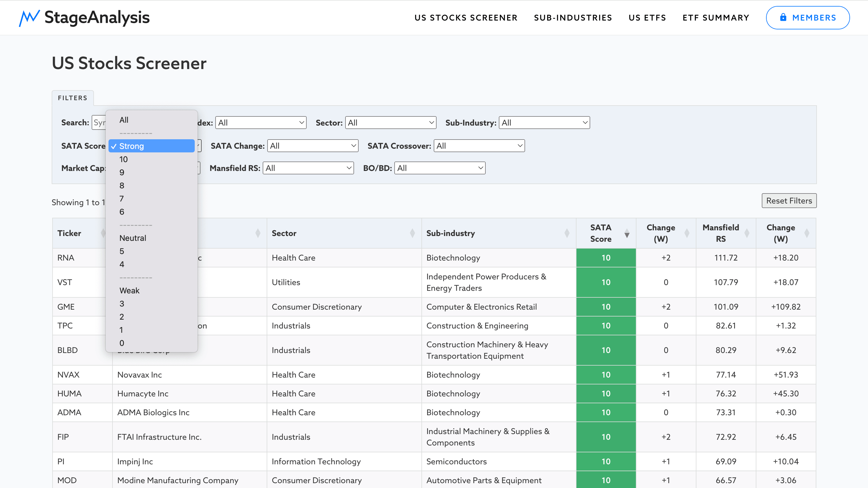Sort by Sector column sort arrows

point(412,233)
